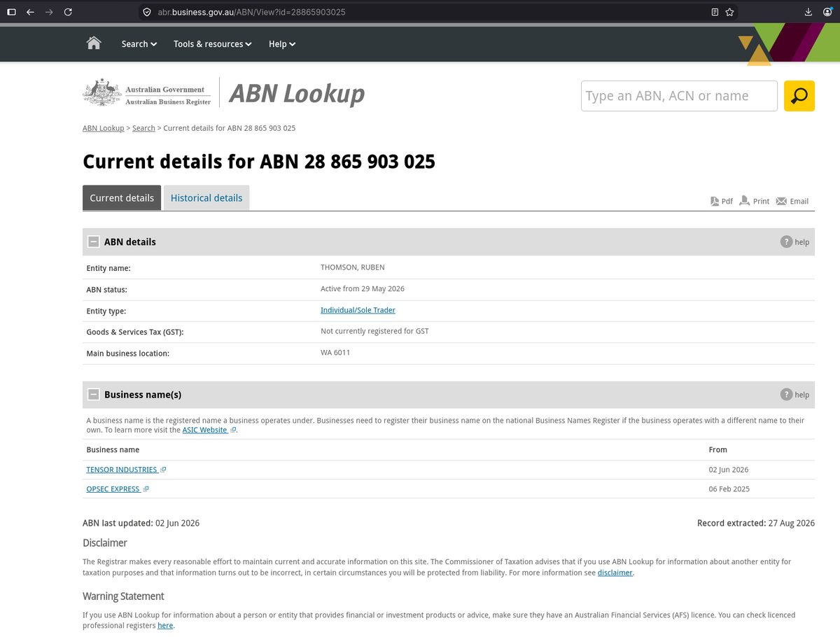
Task: Collapse the Business name(s) section
Action: [93, 394]
